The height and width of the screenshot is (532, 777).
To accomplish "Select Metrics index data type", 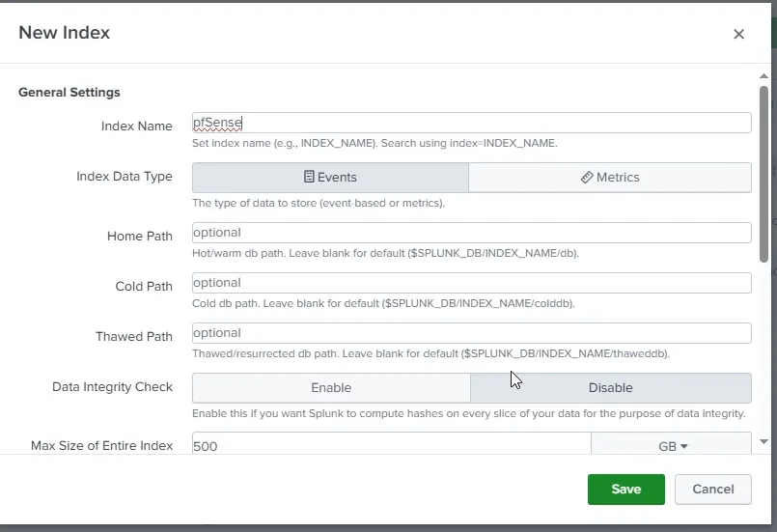I will (x=610, y=178).
